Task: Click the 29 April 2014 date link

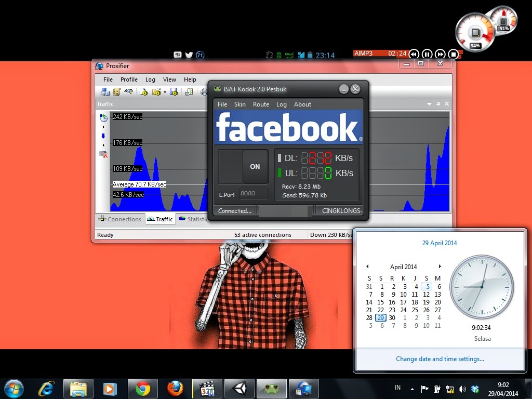Action: pyautogui.click(x=440, y=243)
